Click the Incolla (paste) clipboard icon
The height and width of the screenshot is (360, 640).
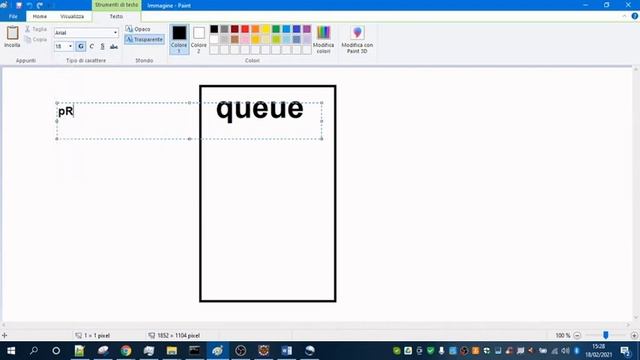(x=12, y=33)
